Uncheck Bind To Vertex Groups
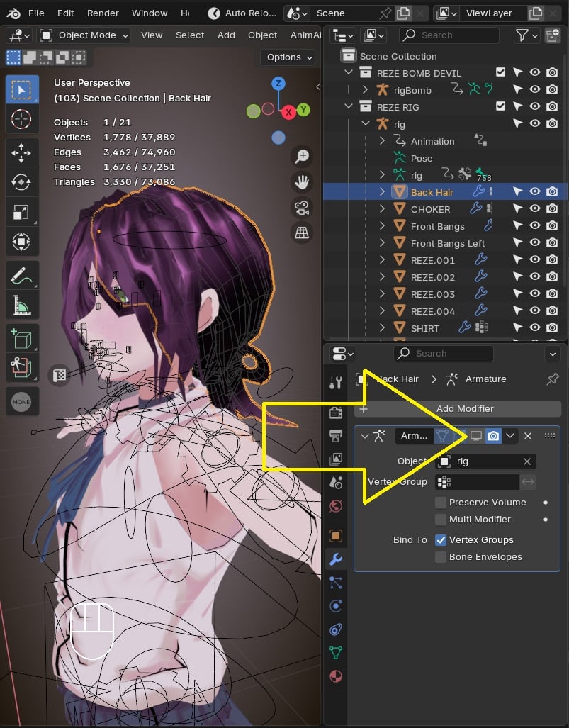The width and height of the screenshot is (569, 728). click(441, 539)
